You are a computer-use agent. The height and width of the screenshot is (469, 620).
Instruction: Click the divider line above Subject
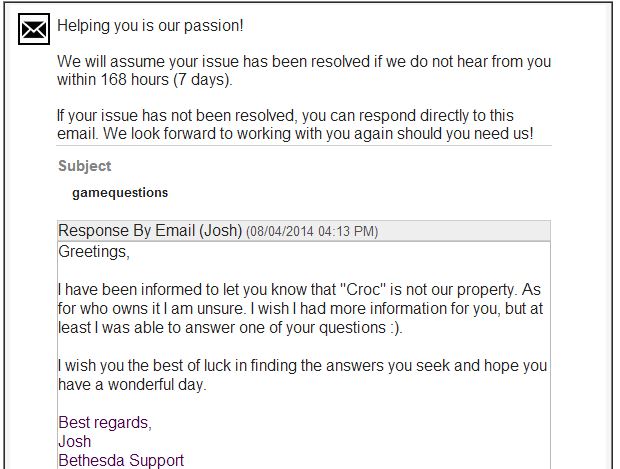tap(304, 146)
